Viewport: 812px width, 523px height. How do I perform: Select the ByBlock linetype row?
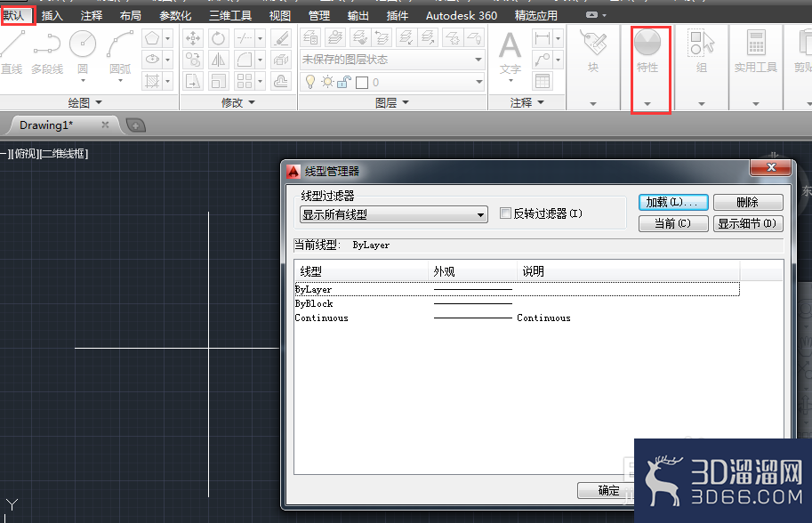tap(517, 303)
